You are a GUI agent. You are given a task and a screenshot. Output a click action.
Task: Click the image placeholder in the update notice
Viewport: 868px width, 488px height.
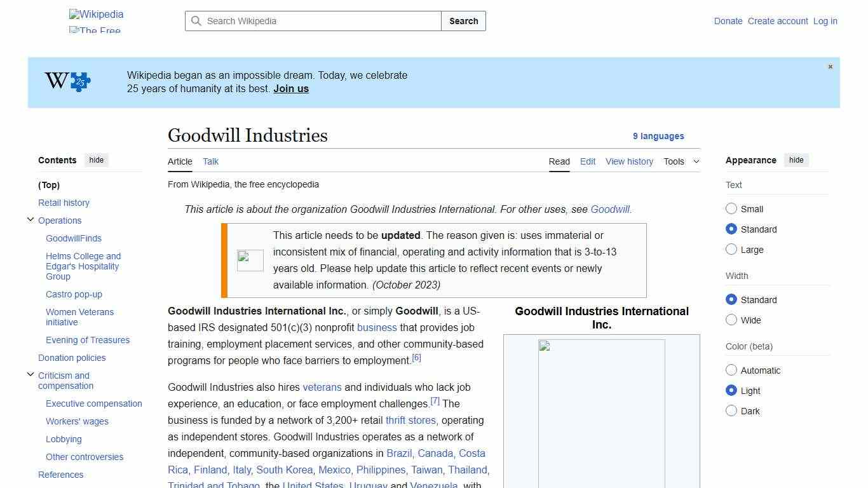(250, 260)
